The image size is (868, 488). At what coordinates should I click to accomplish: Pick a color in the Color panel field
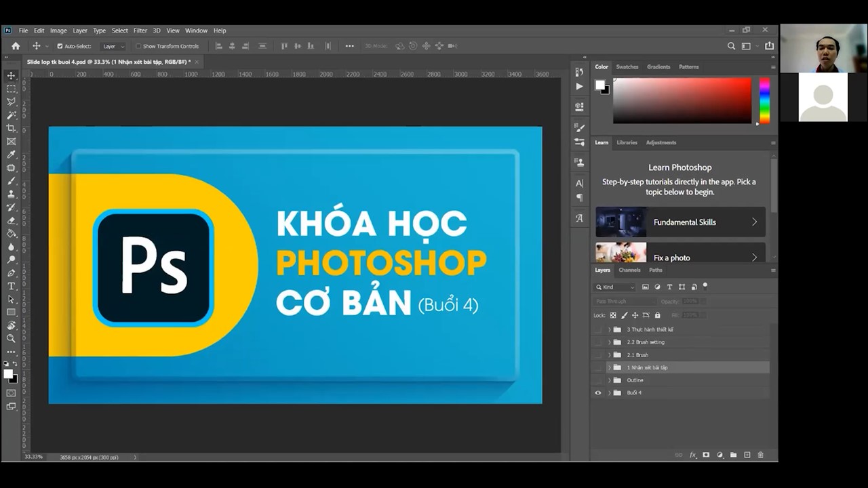coord(682,100)
